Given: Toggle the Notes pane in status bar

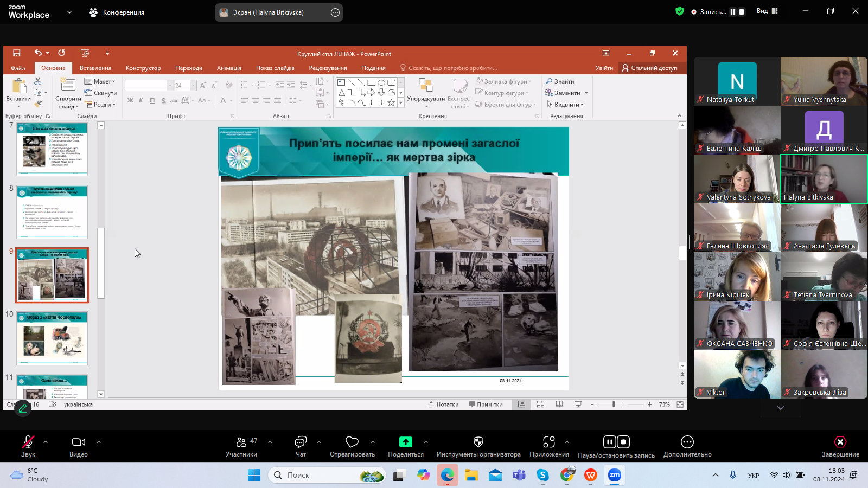Looking at the screenshot, I should point(443,404).
